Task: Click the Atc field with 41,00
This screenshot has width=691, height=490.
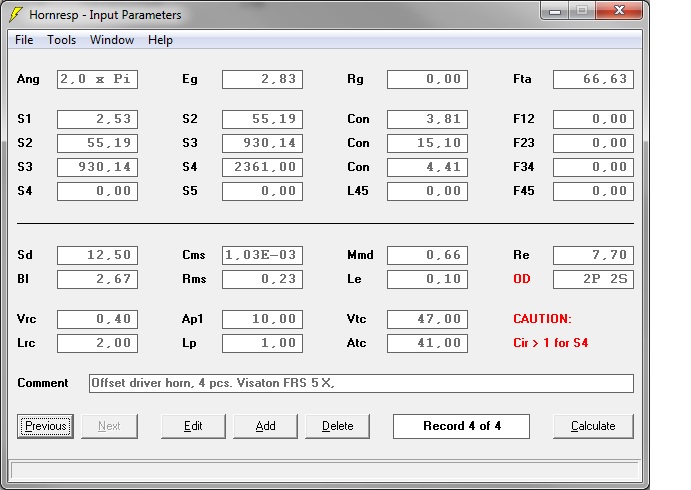Action: pyautogui.click(x=427, y=343)
